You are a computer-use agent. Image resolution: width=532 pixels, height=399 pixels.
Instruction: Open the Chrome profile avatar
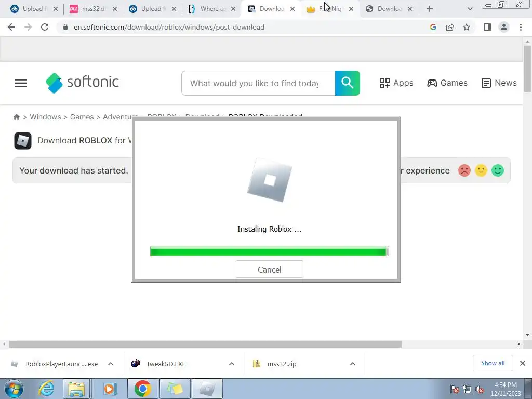click(504, 27)
